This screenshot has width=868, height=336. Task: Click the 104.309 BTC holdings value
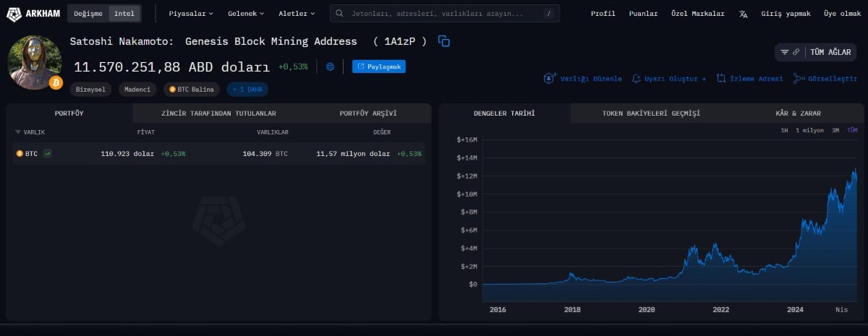pos(265,154)
